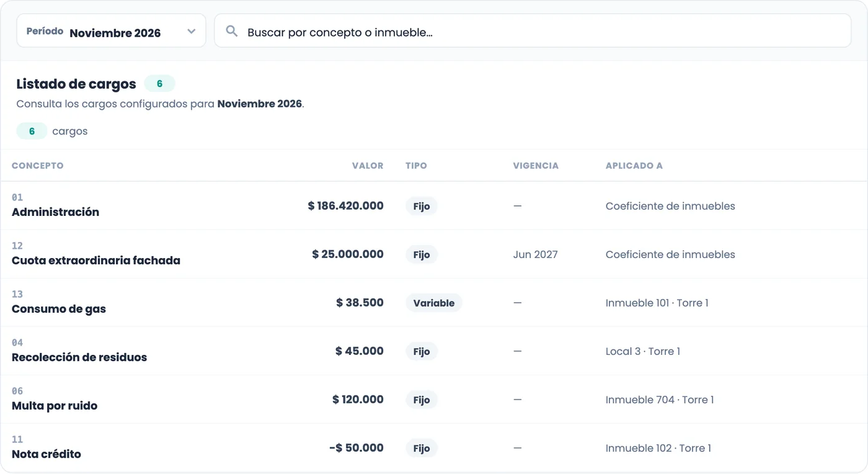Focus the concept or property search field
This screenshot has width=868, height=474.
point(533,31)
